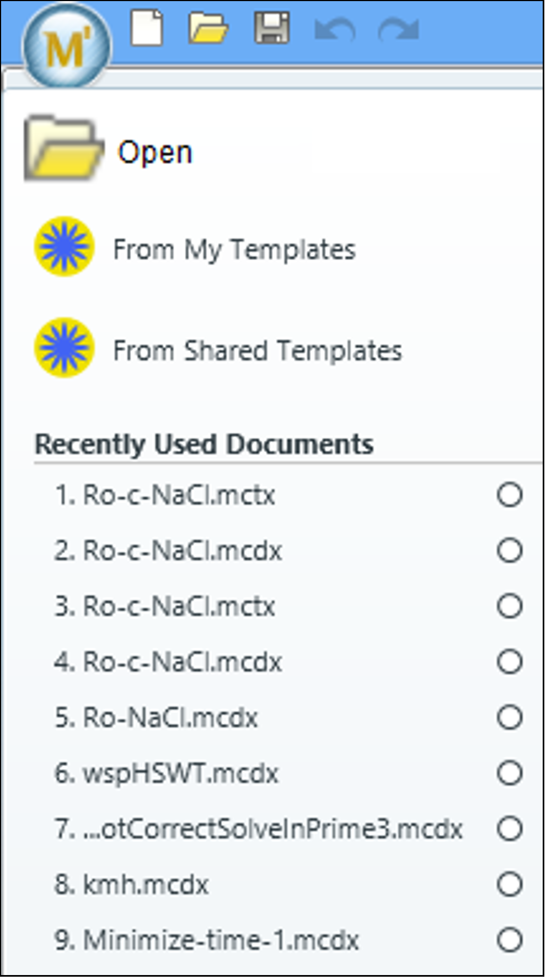The height and width of the screenshot is (980, 546).
Task: Open recent file 9. Minimize-time-1.mcdx
Action: [207, 940]
